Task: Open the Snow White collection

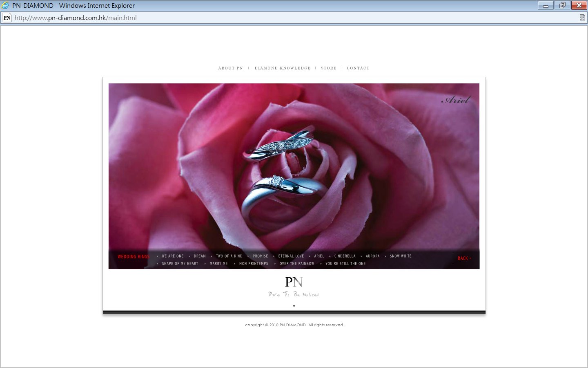Action: tap(401, 256)
